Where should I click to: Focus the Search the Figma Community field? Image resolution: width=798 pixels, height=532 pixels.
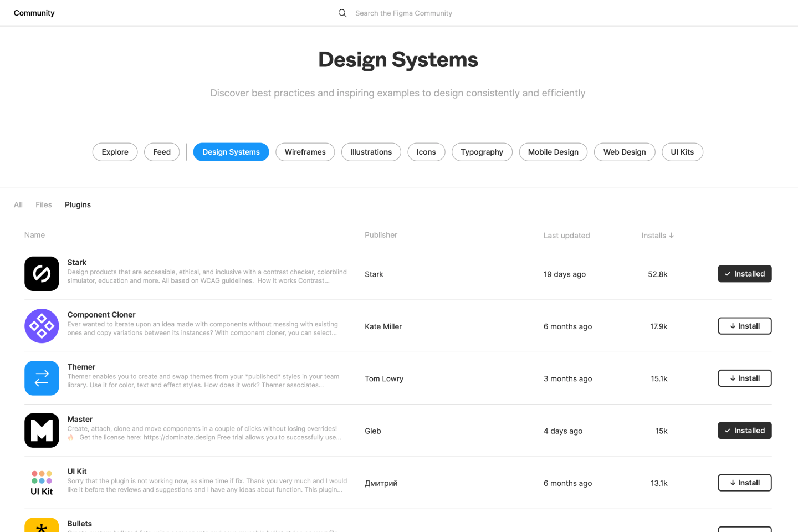(x=403, y=13)
